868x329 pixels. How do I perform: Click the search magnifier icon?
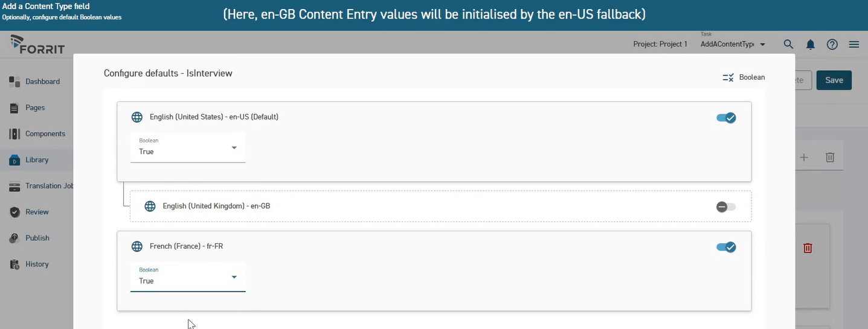(x=788, y=44)
